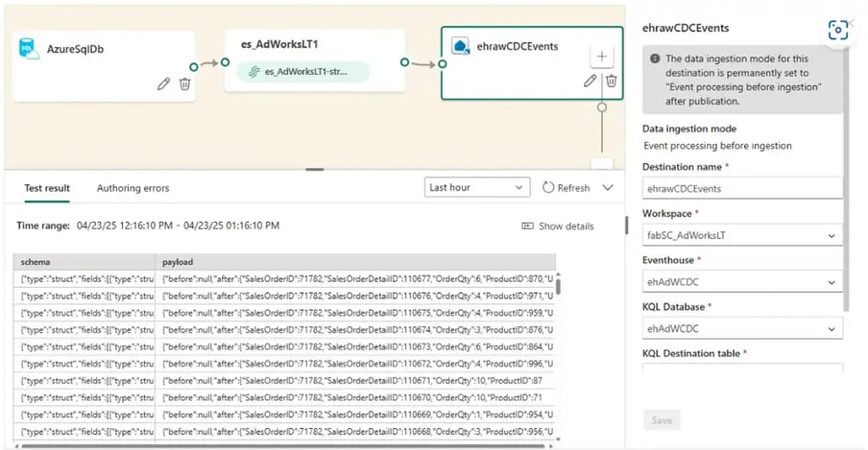The image size is (868, 450).
Task: Edit the ehrawCDCEvents destination node
Action: 591,81
